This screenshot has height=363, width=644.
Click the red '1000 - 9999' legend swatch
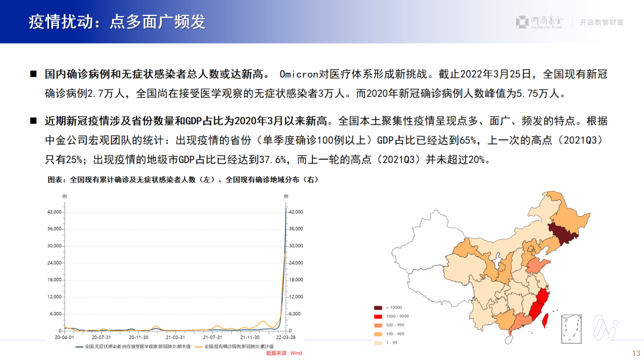378,316
